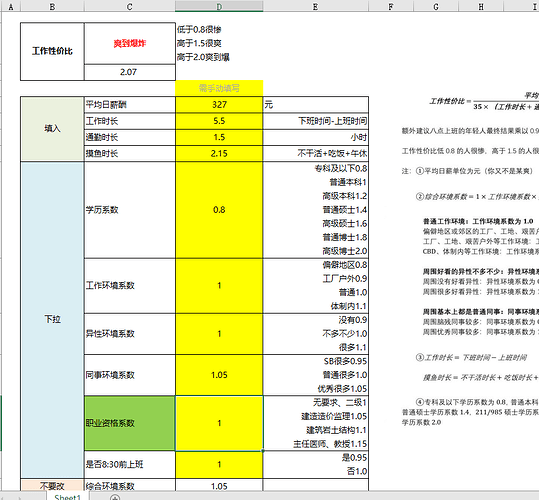Screen dimensions: 539x500
Task: Open the Sheet1 worksheet tab
Action: click(68, 497)
